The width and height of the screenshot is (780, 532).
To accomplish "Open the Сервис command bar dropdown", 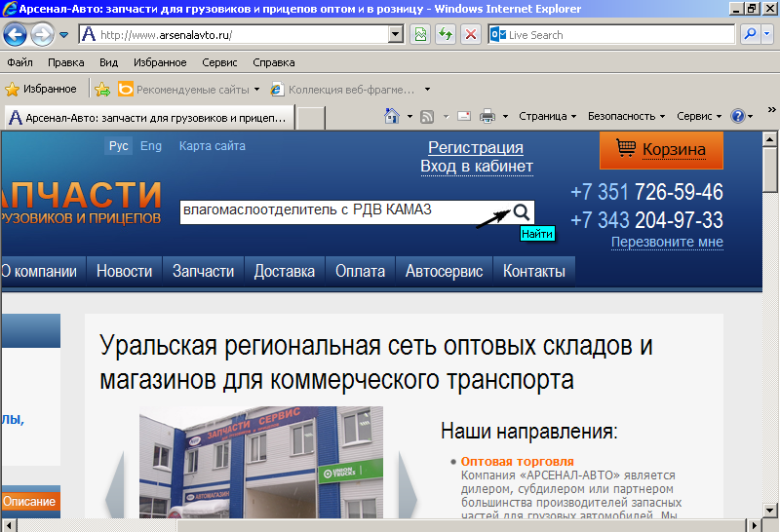I will click(699, 116).
